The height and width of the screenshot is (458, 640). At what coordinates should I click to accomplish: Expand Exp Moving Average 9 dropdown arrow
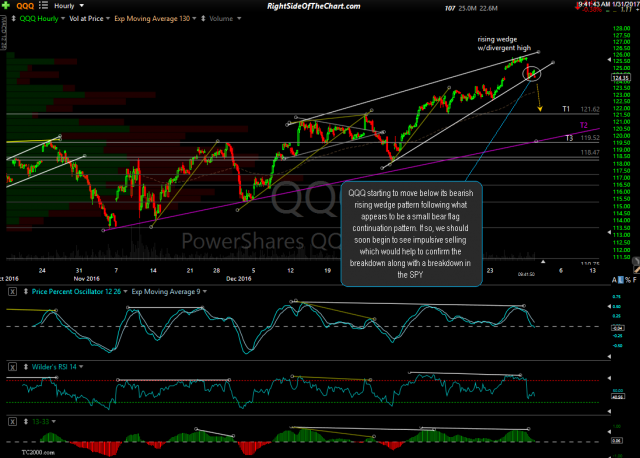(204, 291)
